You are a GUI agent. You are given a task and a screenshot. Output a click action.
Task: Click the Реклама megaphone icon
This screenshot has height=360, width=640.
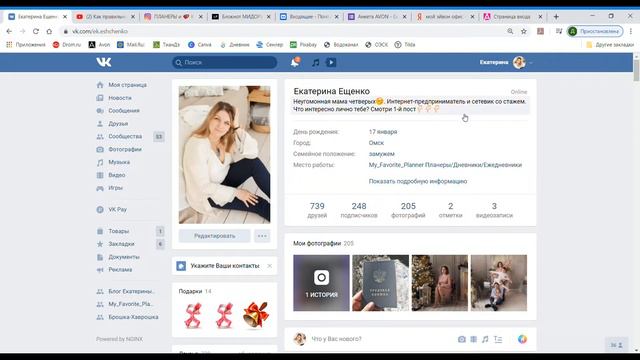click(100, 270)
